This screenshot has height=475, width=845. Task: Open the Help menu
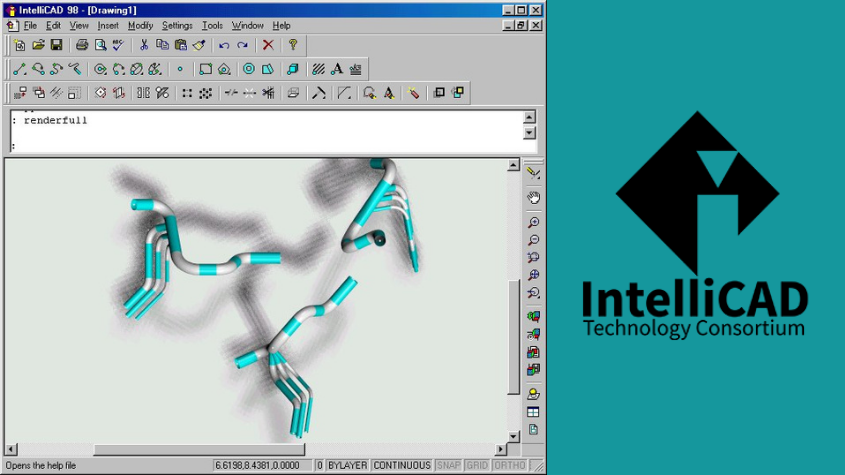point(281,25)
